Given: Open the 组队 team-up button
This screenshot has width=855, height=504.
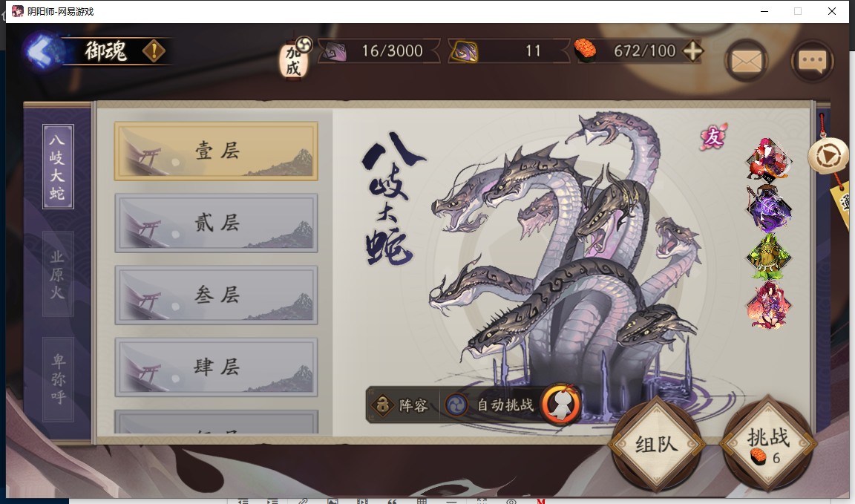Looking at the screenshot, I should coord(657,444).
